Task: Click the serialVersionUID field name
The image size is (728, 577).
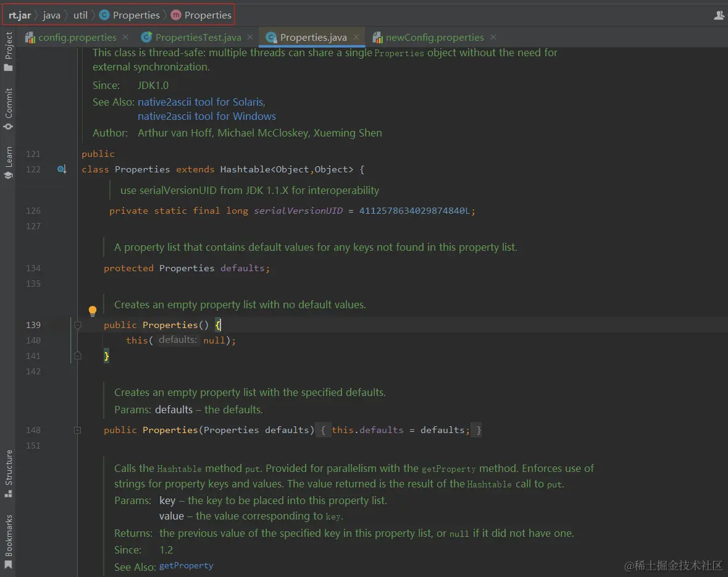Action: [x=298, y=211]
